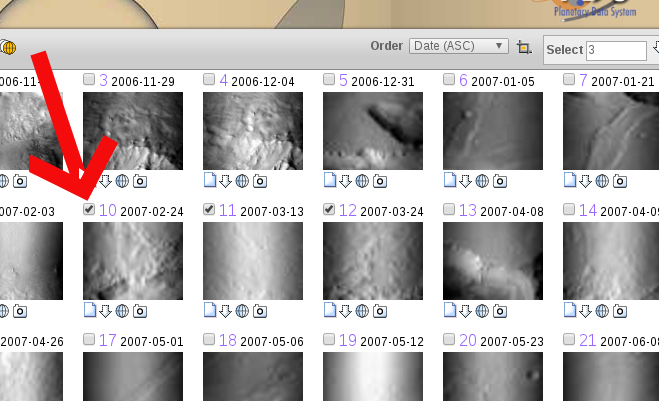Check the checkbox for image 20
The height and width of the screenshot is (401, 659).
tap(449, 339)
